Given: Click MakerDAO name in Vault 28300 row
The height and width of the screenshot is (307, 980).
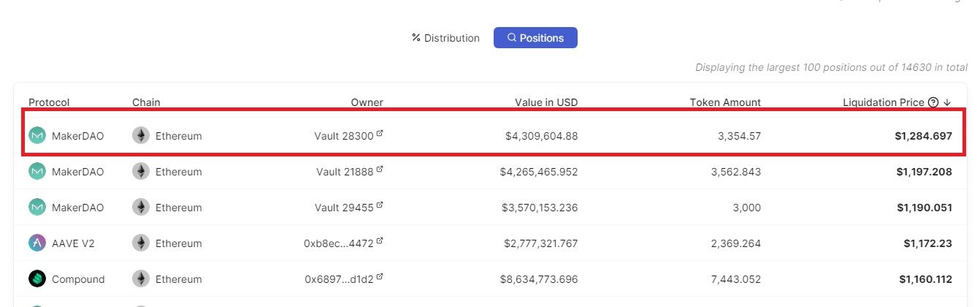Looking at the screenshot, I should [x=78, y=136].
